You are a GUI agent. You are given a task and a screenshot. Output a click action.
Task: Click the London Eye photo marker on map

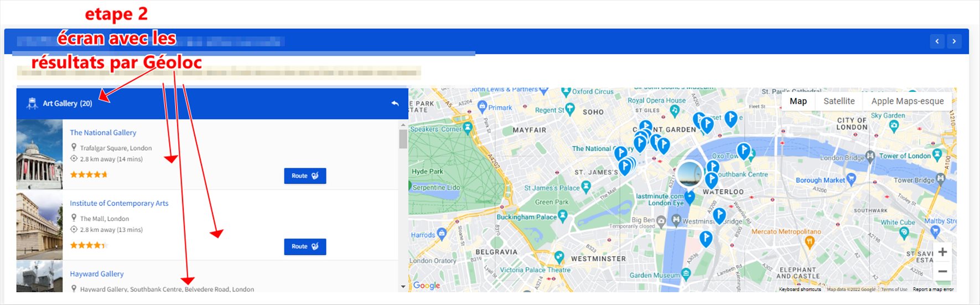689,174
